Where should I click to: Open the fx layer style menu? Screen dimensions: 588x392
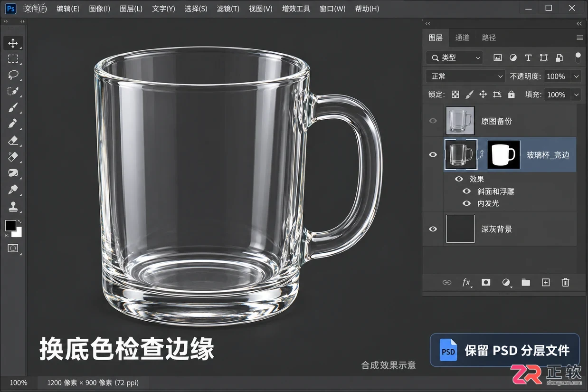[x=467, y=282]
